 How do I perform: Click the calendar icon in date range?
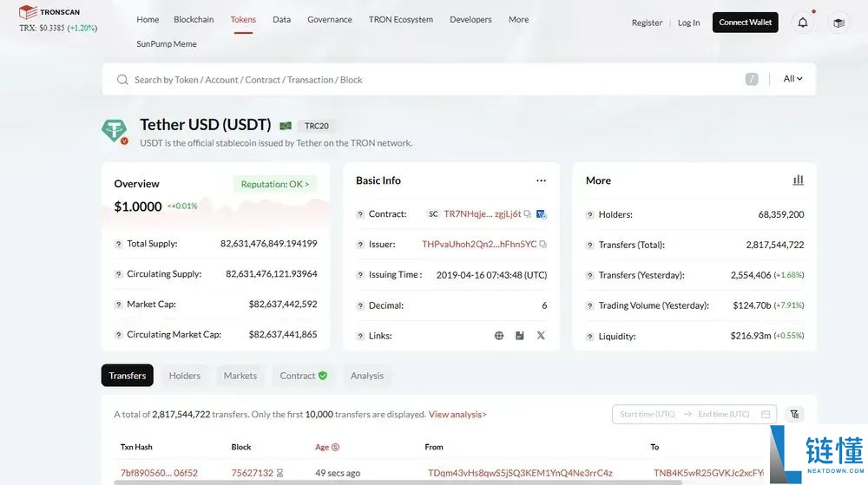pos(766,414)
